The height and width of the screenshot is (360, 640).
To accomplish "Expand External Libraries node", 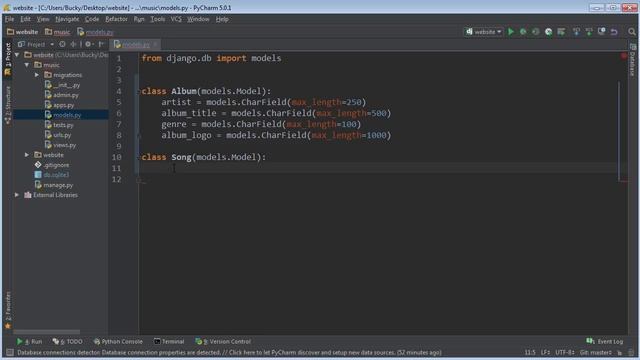I will tap(17, 195).
